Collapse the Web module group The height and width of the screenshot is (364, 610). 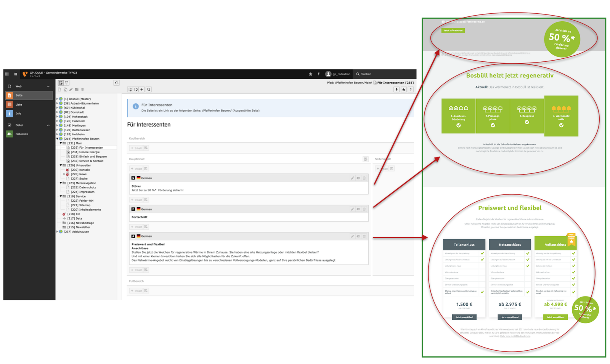(x=48, y=87)
